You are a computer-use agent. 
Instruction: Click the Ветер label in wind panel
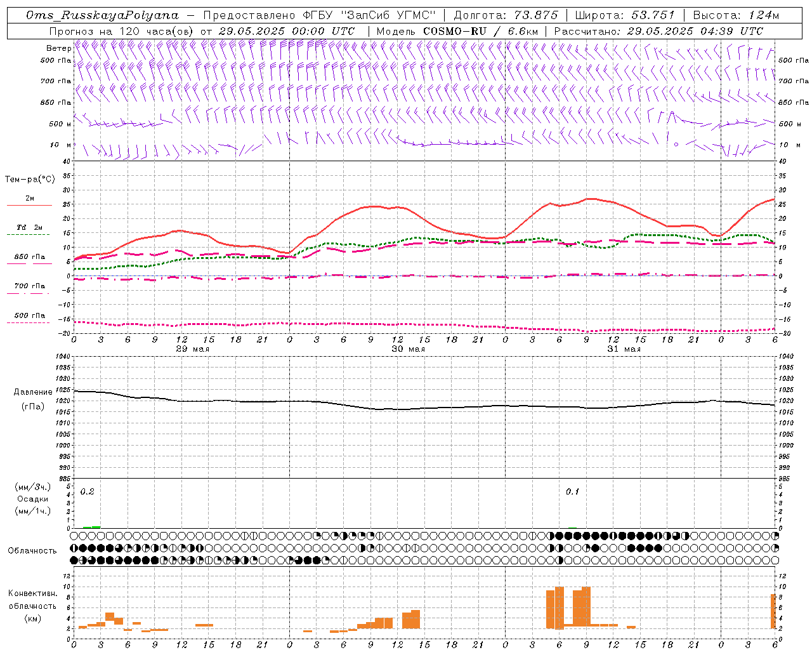[x=58, y=48]
